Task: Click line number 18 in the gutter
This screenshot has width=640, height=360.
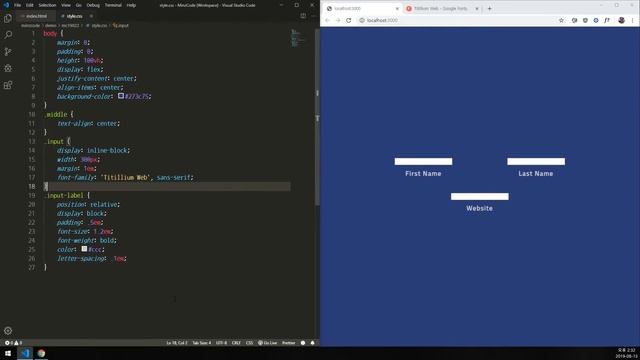Action: pos(32,187)
